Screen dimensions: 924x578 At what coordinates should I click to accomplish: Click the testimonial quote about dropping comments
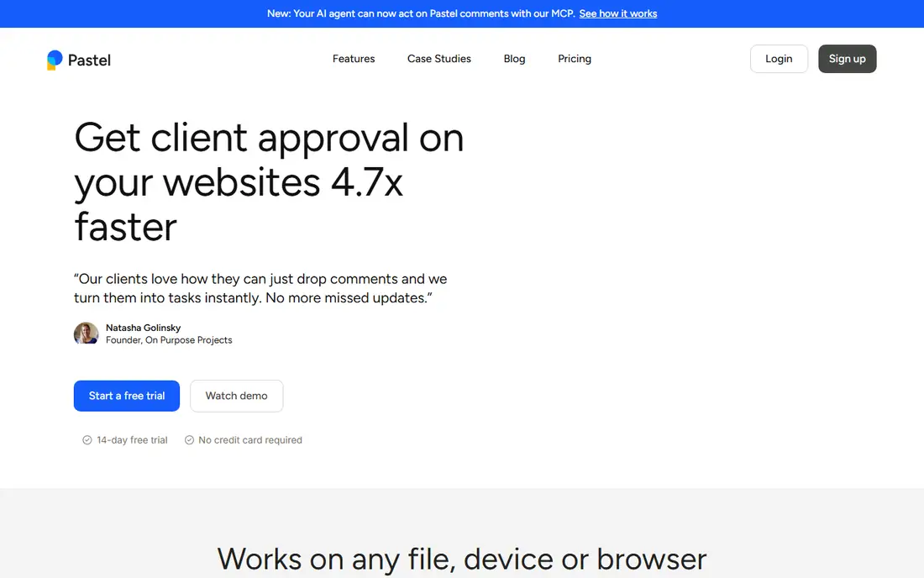pyautogui.click(x=260, y=288)
